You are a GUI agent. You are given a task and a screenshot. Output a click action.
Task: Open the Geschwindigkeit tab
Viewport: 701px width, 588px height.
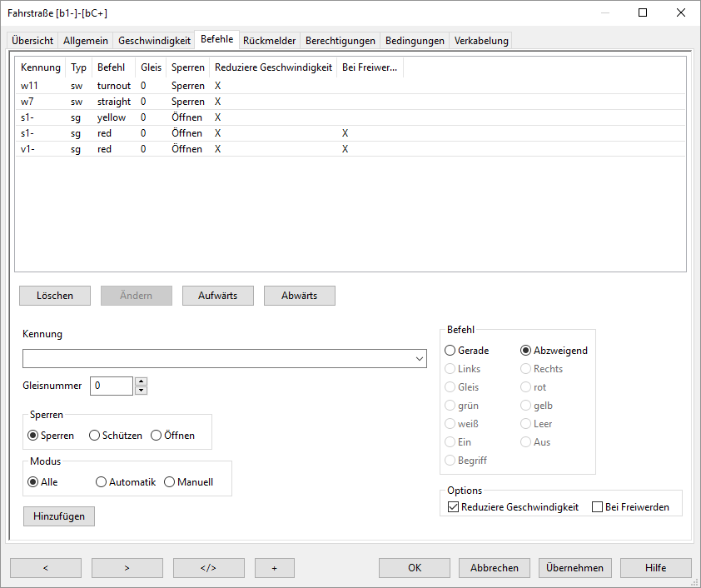154,41
